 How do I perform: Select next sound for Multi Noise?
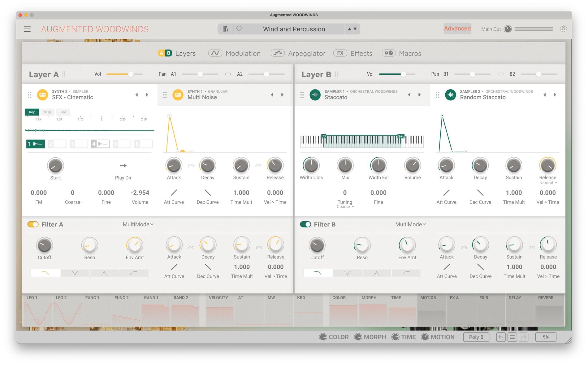pos(282,95)
